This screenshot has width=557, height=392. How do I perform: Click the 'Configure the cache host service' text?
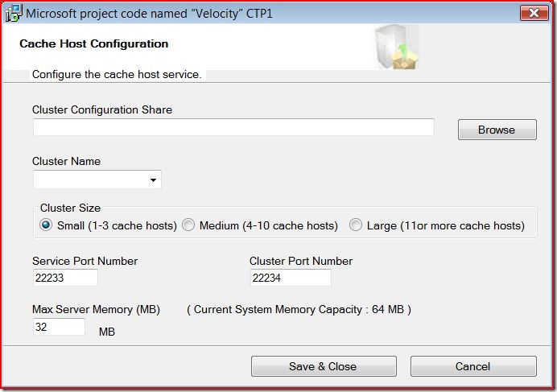(117, 75)
